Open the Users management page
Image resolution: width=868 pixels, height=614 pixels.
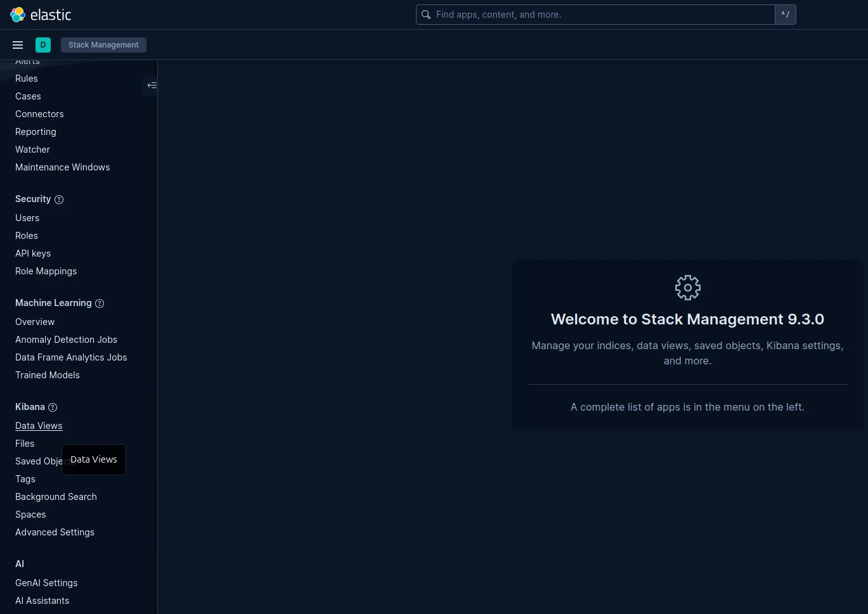[27, 218]
